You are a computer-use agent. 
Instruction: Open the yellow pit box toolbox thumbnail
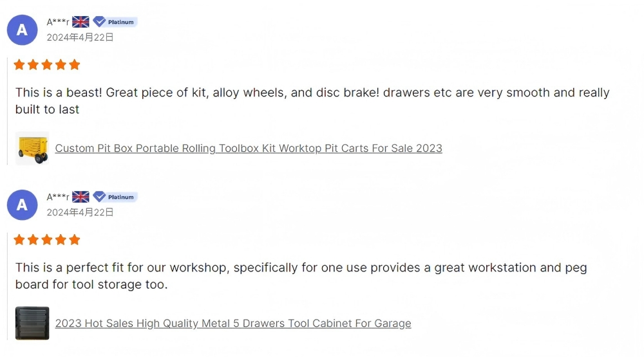32,148
